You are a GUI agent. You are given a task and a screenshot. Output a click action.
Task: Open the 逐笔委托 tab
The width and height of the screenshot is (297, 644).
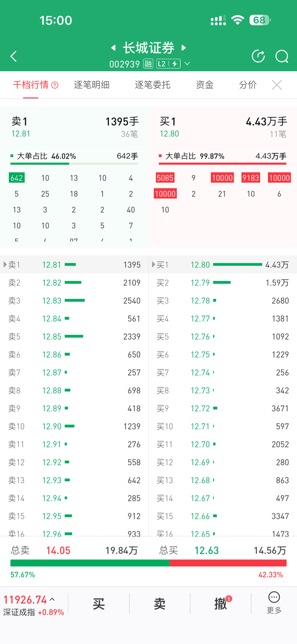(152, 85)
